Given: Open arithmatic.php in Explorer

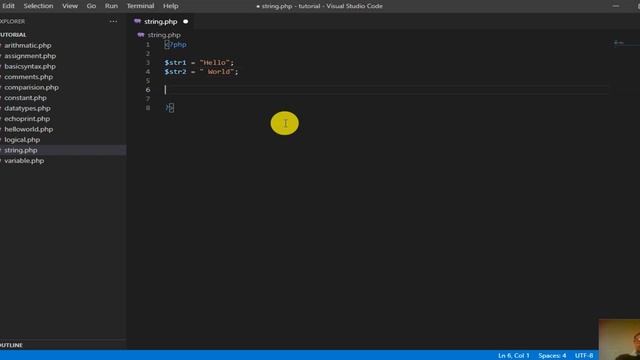Looking at the screenshot, I should (28, 45).
